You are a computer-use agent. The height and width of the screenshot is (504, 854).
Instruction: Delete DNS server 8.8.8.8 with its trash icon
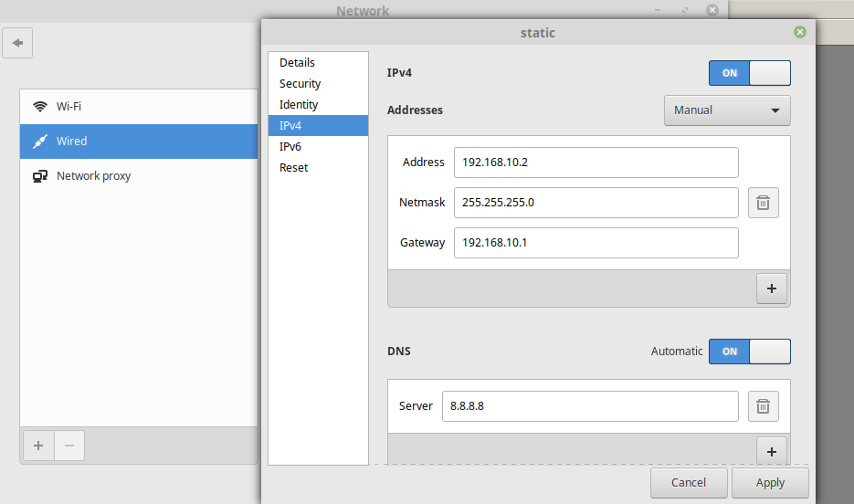tap(763, 406)
